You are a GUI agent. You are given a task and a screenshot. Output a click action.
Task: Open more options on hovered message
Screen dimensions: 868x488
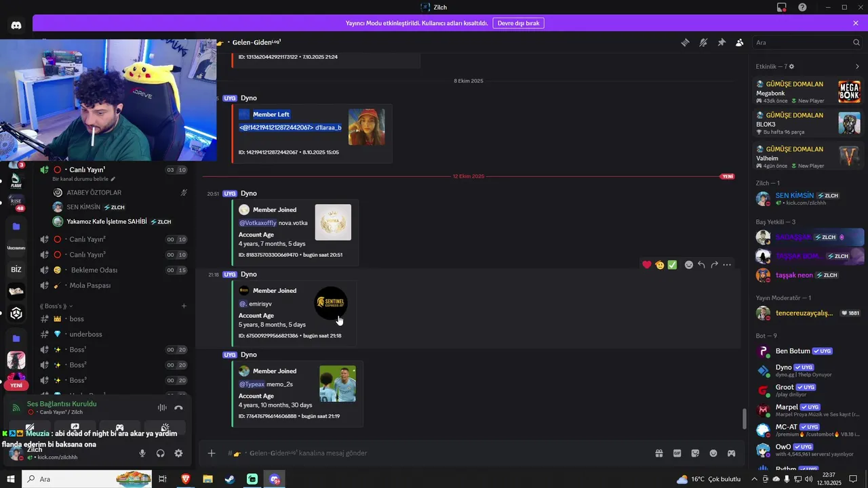[x=727, y=264]
